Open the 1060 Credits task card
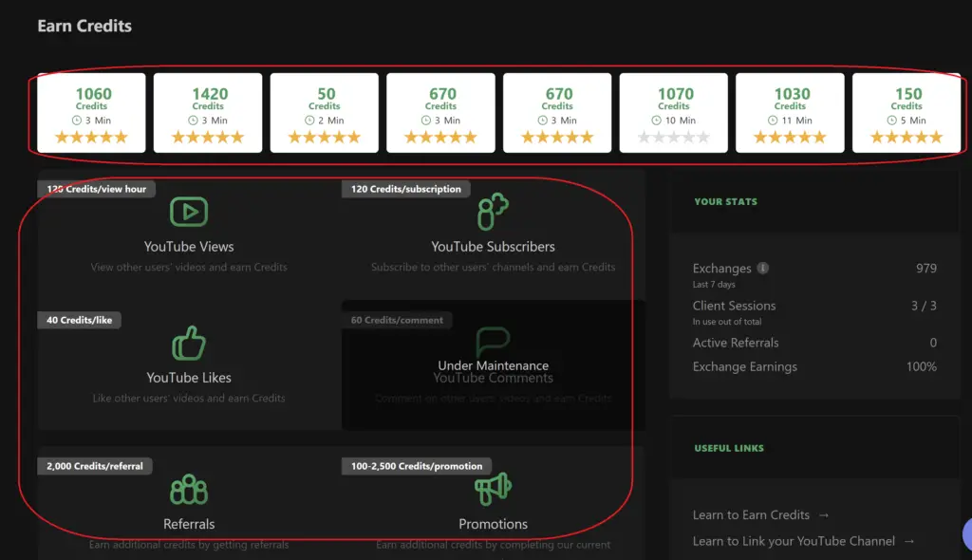 point(91,113)
